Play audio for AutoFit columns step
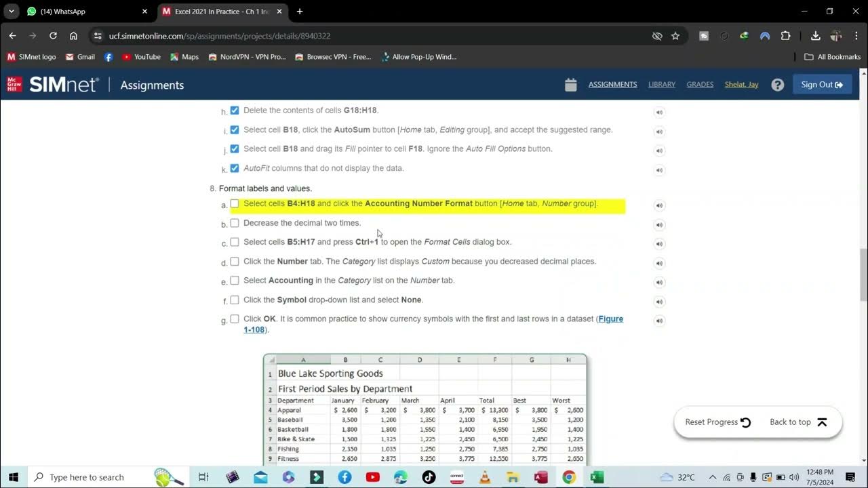Screen dimensions: 868x488 [658, 170]
